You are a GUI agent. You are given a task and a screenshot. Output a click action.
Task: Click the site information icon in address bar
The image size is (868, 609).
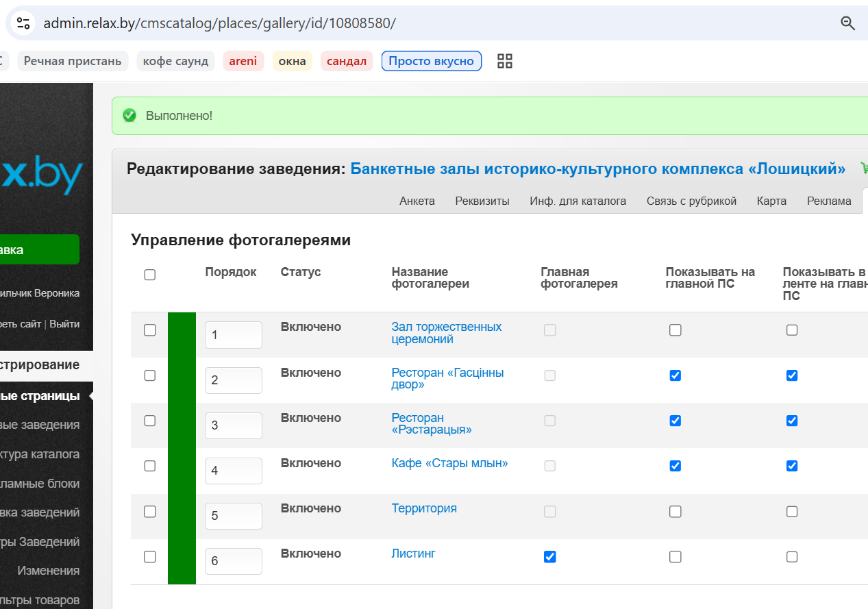tap(23, 23)
